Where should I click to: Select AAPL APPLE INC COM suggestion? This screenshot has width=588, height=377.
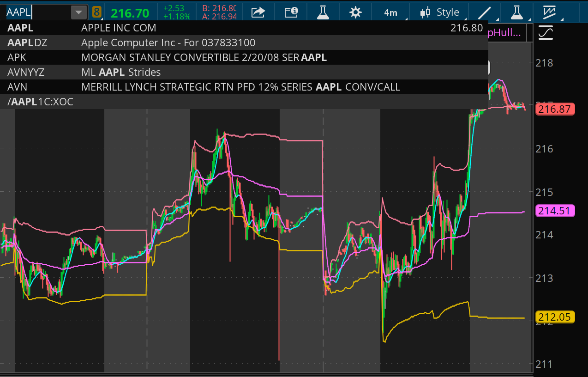244,28
